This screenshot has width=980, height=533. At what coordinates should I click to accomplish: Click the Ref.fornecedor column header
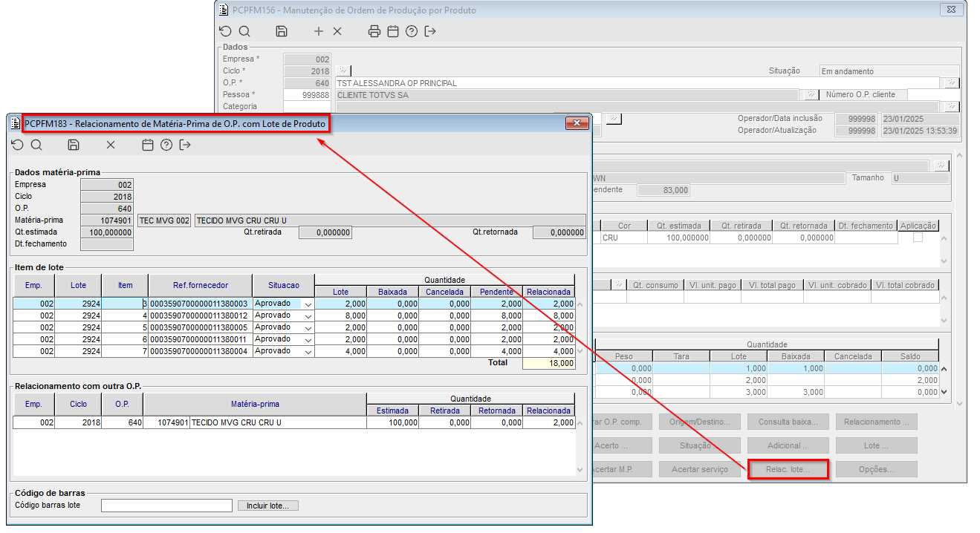(x=201, y=285)
